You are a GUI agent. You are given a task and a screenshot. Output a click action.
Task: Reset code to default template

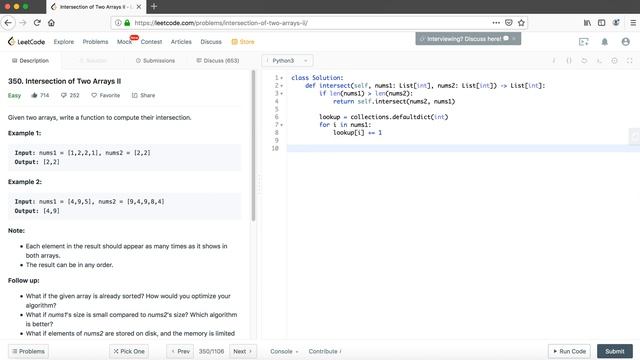click(x=584, y=60)
